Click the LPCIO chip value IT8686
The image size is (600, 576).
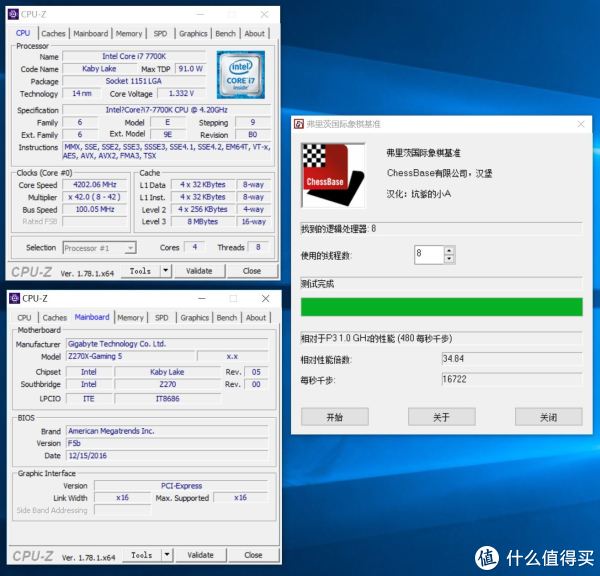[x=168, y=399]
